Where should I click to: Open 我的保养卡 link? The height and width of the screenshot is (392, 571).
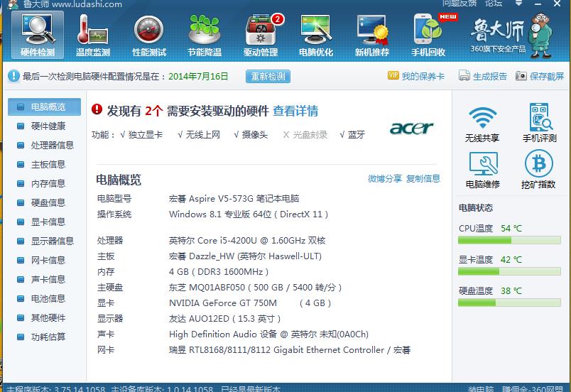pyautogui.click(x=423, y=76)
